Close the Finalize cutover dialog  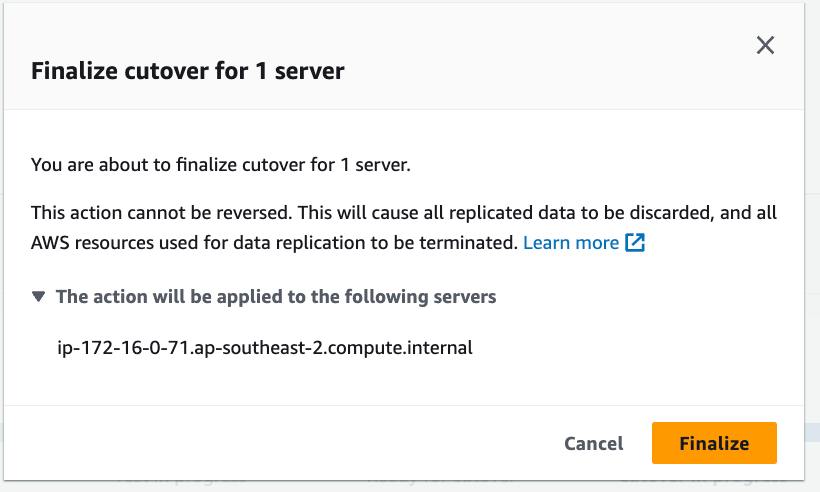765,45
